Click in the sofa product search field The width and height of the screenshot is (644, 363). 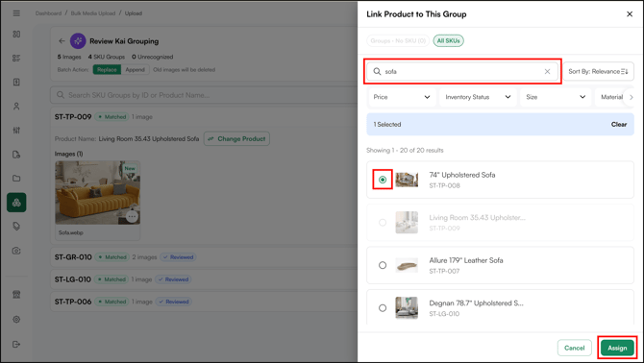462,71
